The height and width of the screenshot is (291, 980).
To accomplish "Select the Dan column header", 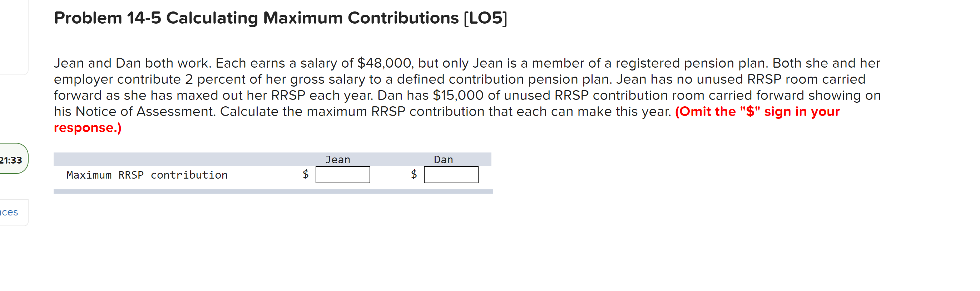I will tap(444, 159).
